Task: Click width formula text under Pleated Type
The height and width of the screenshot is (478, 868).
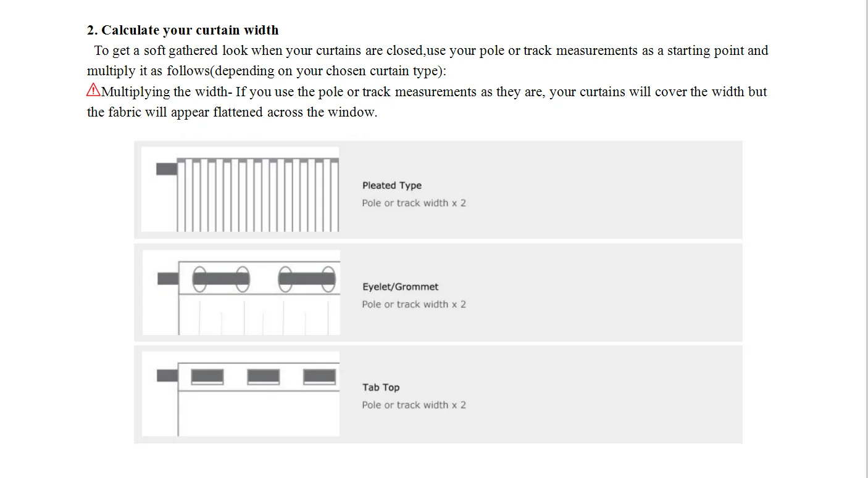Action: pyautogui.click(x=414, y=203)
